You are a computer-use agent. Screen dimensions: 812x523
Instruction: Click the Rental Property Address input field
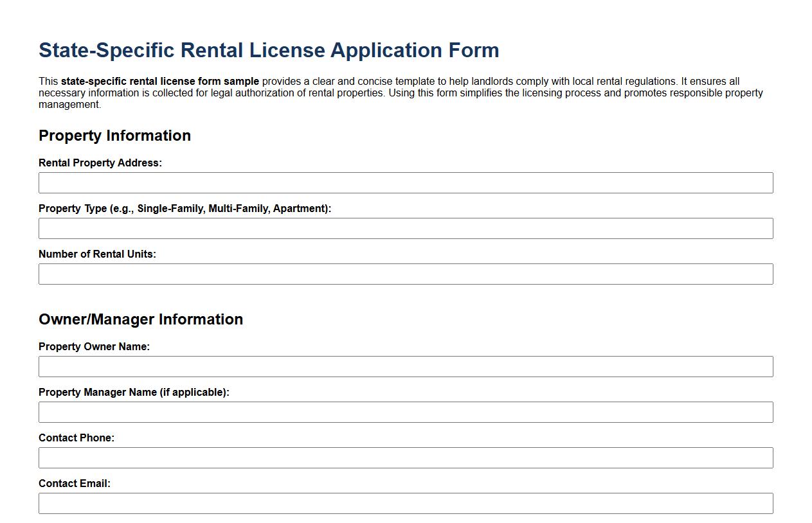pos(405,182)
